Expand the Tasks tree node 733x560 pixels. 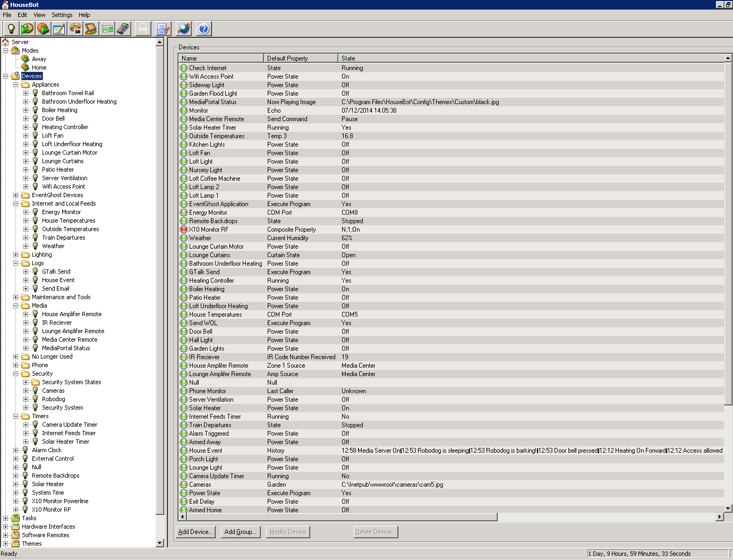(5, 518)
